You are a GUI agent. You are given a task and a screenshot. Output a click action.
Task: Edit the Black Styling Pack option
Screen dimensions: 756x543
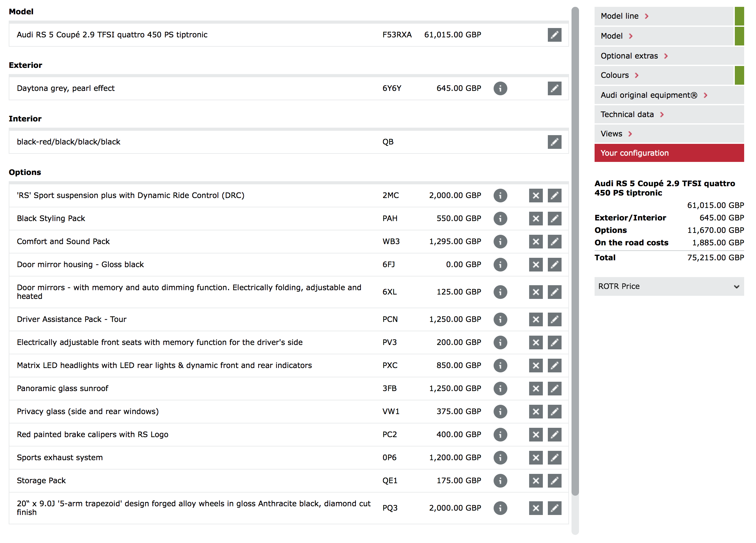click(554, 219)
